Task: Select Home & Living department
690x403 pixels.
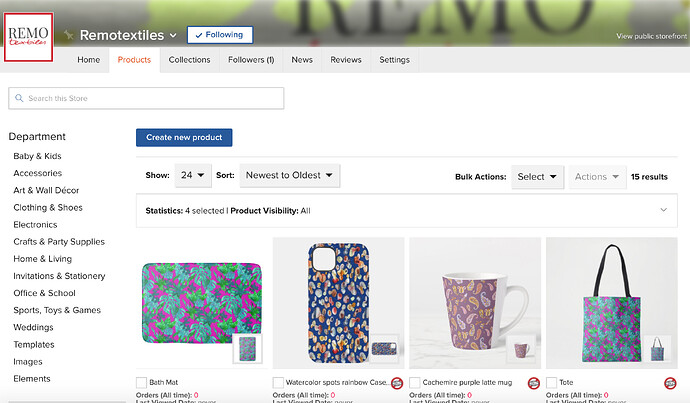Action: tap(43, 259)
